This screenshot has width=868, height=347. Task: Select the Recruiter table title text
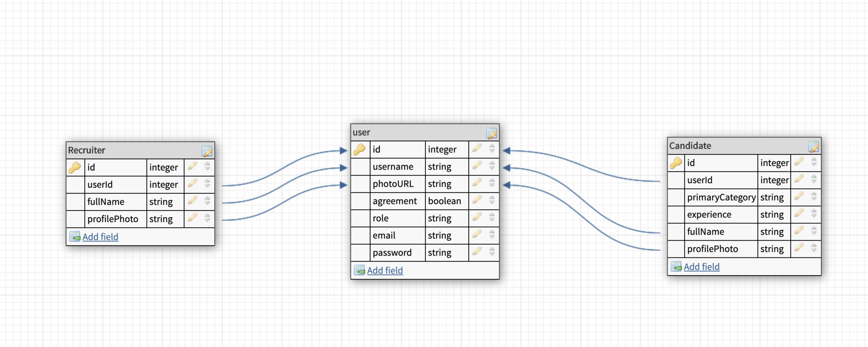click(x=86, y=150)
